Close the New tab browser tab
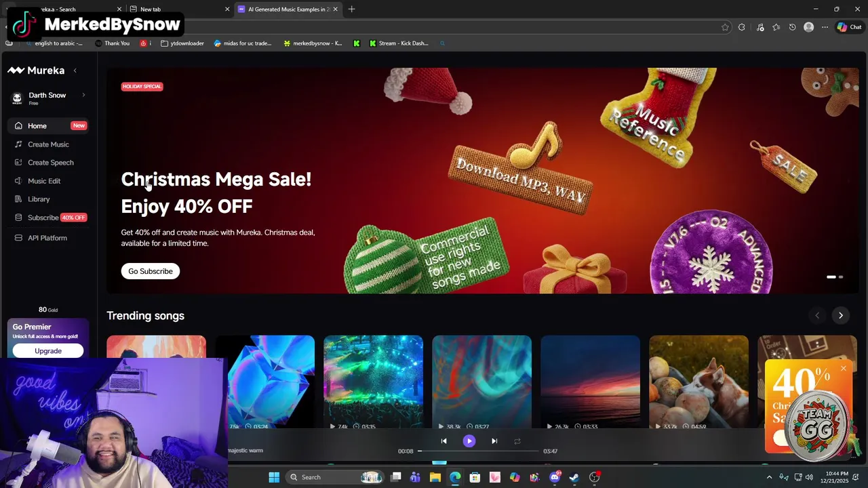The width and height of the screenshot is (868, 488). 227,9
